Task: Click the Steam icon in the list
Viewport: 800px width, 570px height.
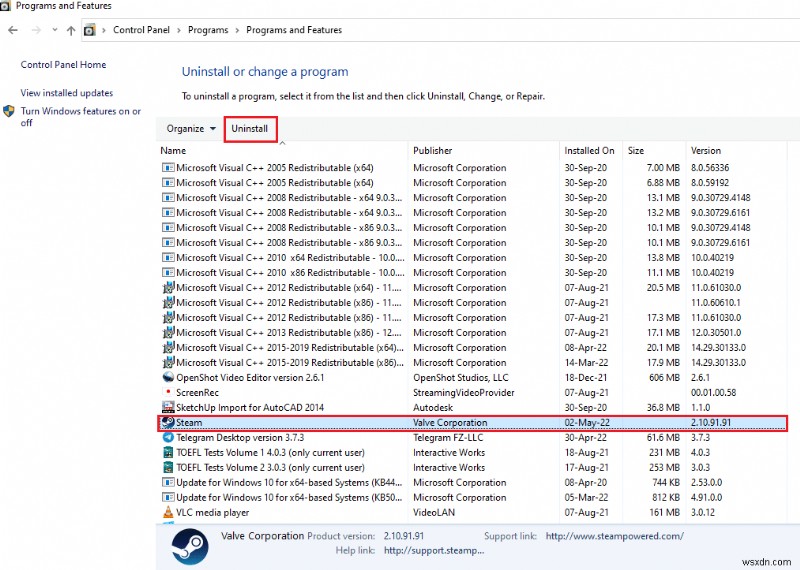Action: (168, 423)
